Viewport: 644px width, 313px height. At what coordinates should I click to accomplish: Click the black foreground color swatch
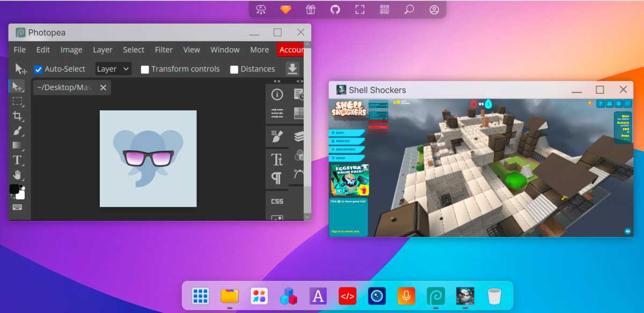pos(14,189)
